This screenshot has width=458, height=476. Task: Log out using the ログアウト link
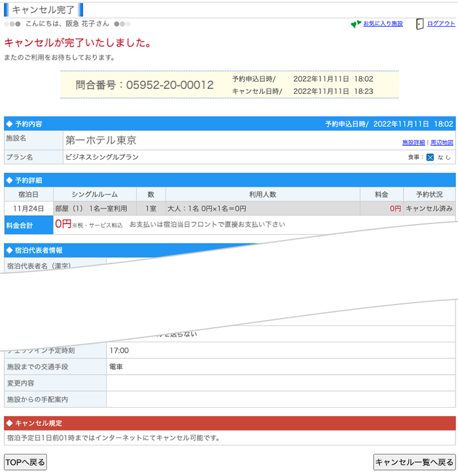441,24
